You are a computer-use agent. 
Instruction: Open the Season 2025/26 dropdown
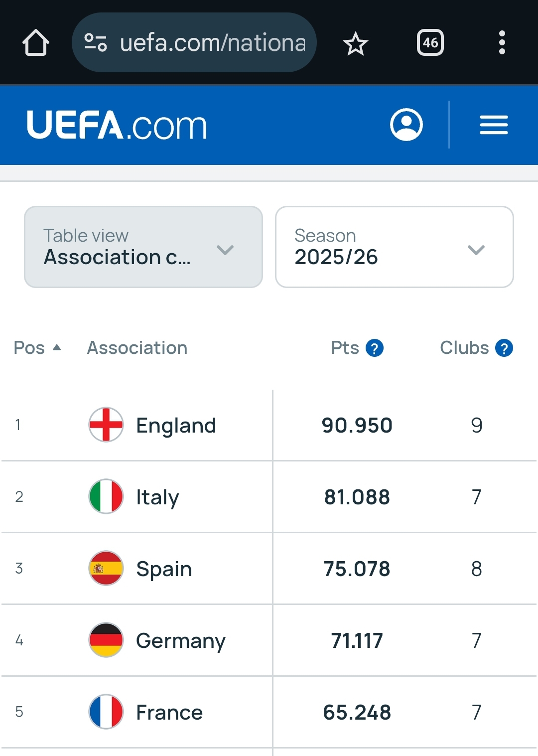(x=394, y=247)
